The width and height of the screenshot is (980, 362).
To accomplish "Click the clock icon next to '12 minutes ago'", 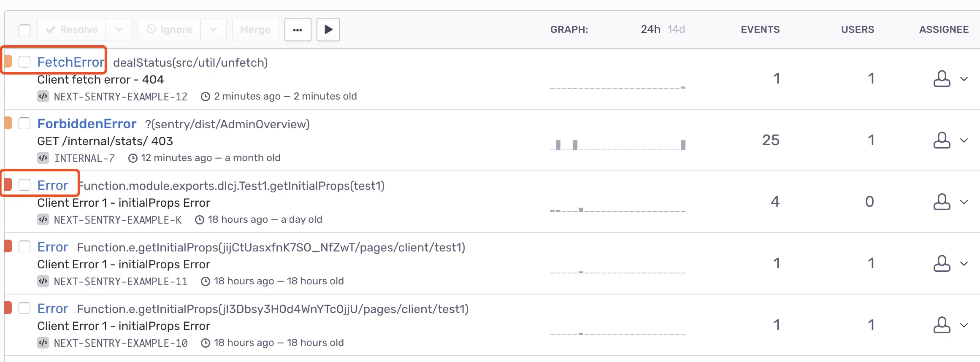I will pyautogui.click(x=133, y=158).
